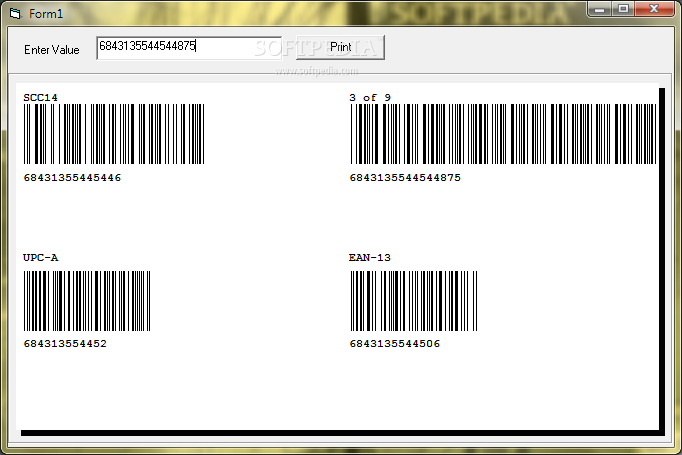Select the SCC14 barcode image
This screenshot has height=455, width=682.
pos(114,134)
